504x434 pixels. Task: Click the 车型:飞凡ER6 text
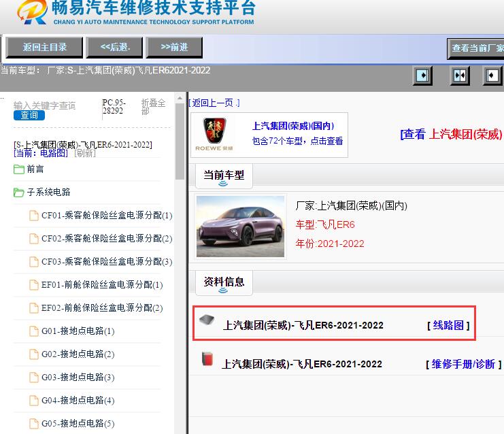(325, 224)
